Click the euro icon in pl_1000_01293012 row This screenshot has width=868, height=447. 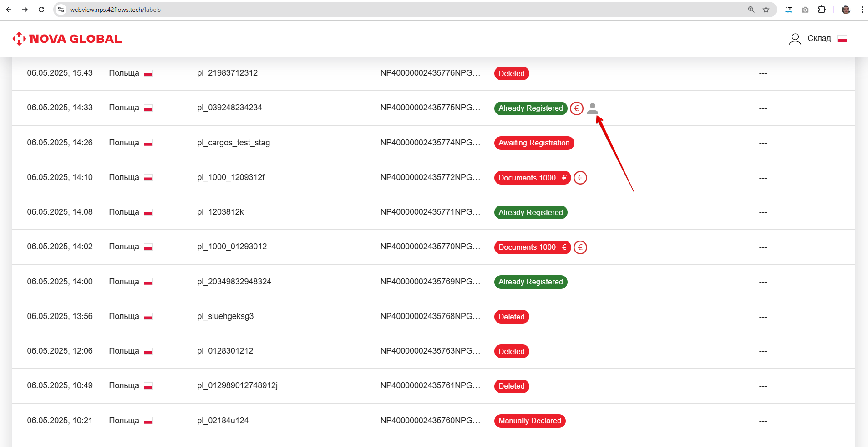[x=580, y=247]
